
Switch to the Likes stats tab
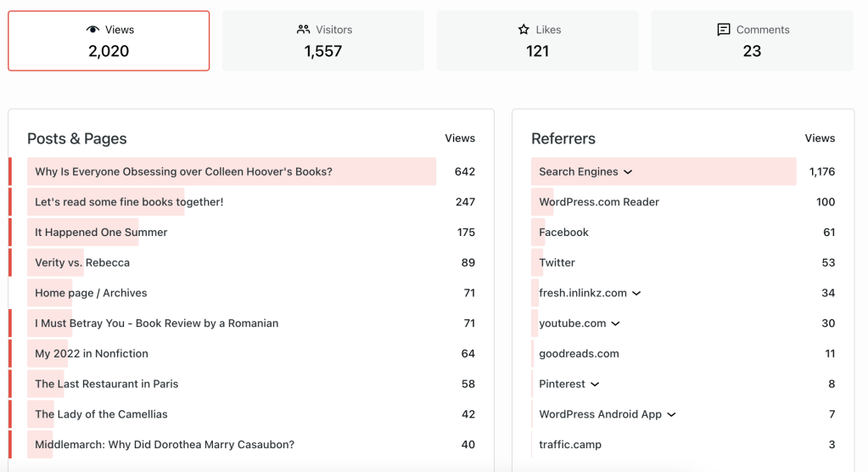click(x=537, y=41)
